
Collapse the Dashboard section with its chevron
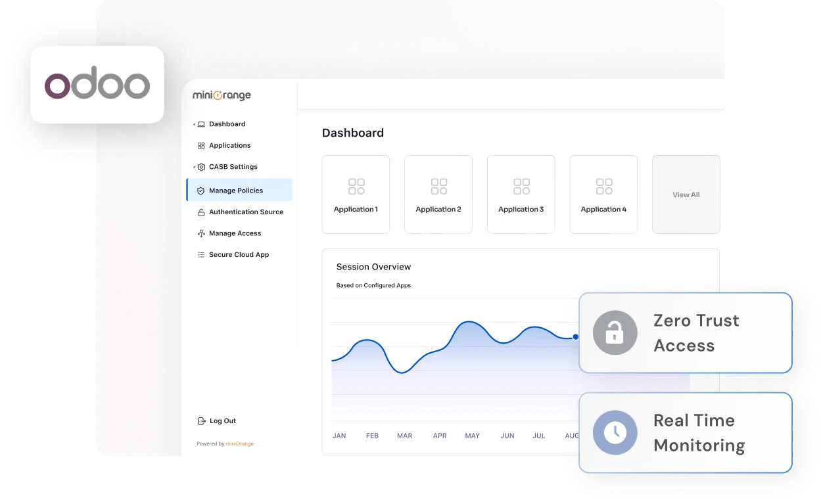tap(193, 124)
